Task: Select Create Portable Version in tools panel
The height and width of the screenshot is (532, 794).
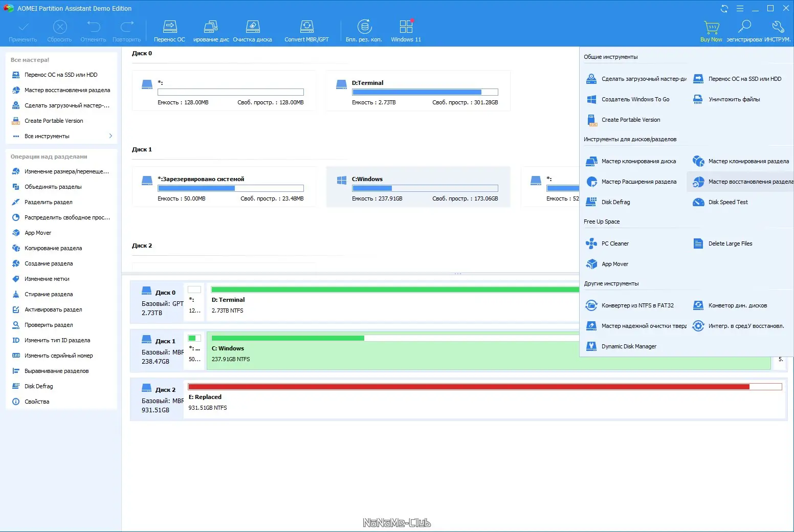Action: [623, 120]
